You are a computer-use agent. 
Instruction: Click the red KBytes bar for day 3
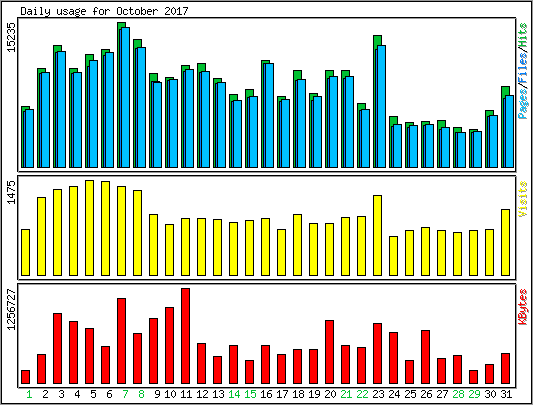pyautogui.click(x=57, y=349)
